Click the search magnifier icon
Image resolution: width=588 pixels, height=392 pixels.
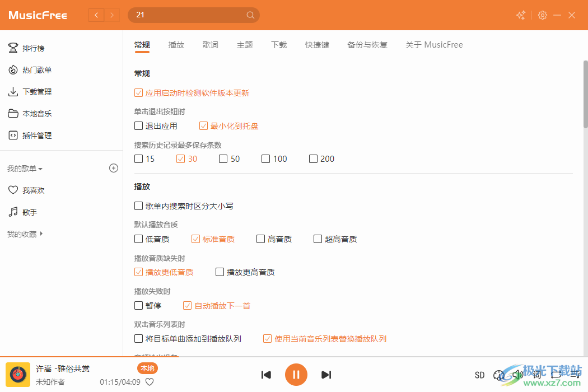point(250,15)
